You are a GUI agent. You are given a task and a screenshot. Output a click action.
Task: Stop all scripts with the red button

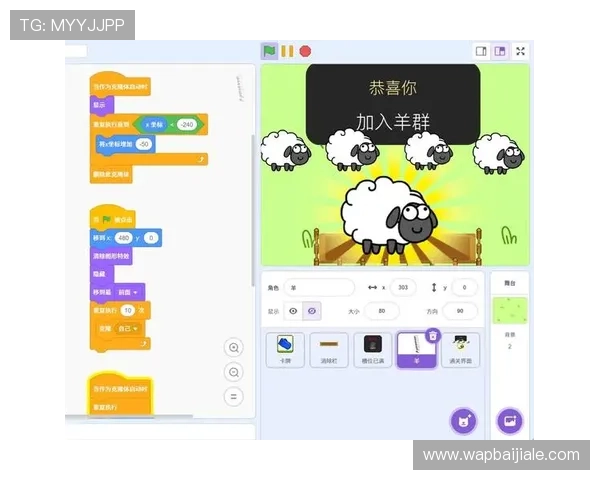tap(305, 51)
